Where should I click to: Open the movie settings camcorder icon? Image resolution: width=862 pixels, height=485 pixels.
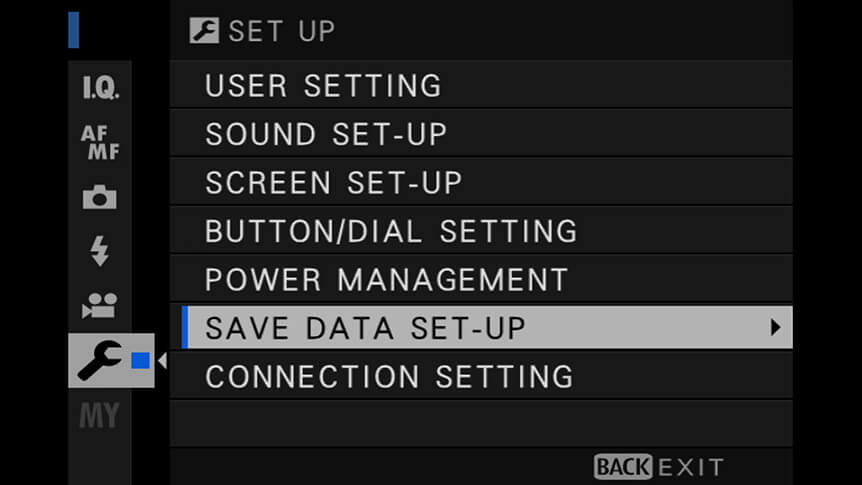100,306
